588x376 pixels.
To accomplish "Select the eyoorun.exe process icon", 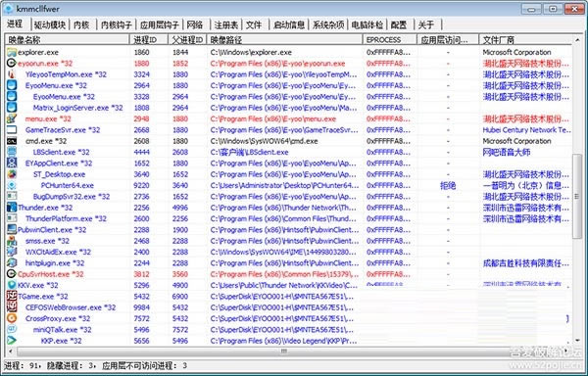I will click(12, 63).
